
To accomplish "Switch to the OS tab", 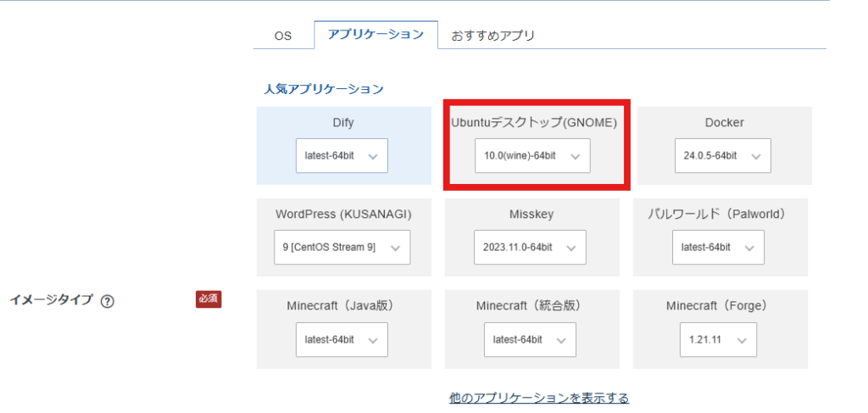I will click(x=282, y=36).
